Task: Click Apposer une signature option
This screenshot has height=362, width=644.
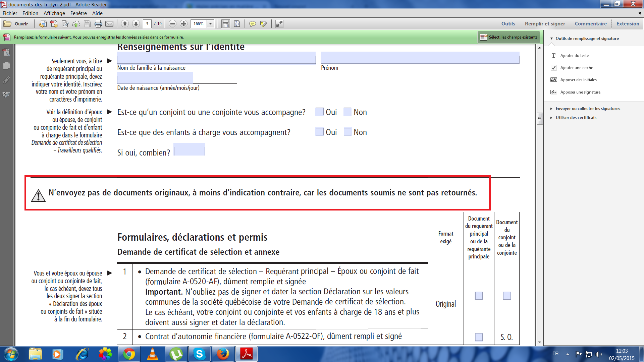Action: (580, 92)
